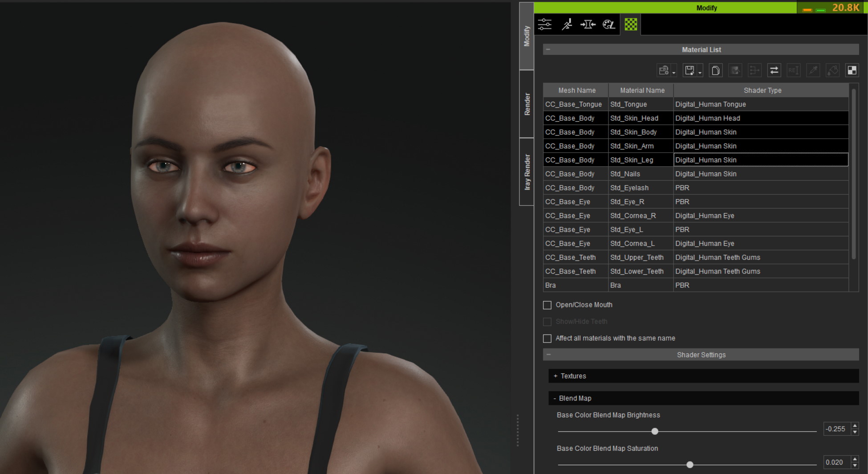Screen dimensions: 868x474
Task: Select the Std_Nails material row
Action: (696, 174)
